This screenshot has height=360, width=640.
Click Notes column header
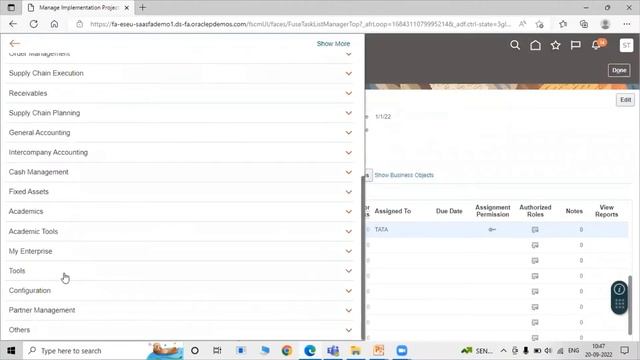tap(574, 211)
